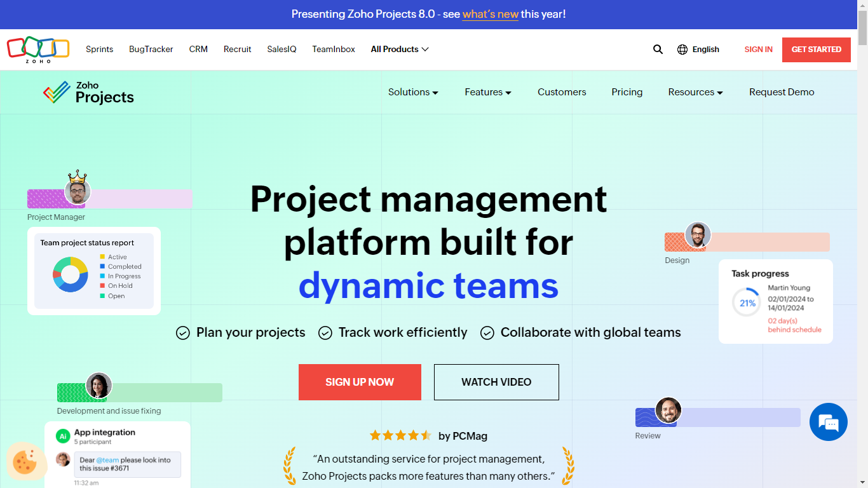Click the check icon beside Plan your projects

(183, 333)
